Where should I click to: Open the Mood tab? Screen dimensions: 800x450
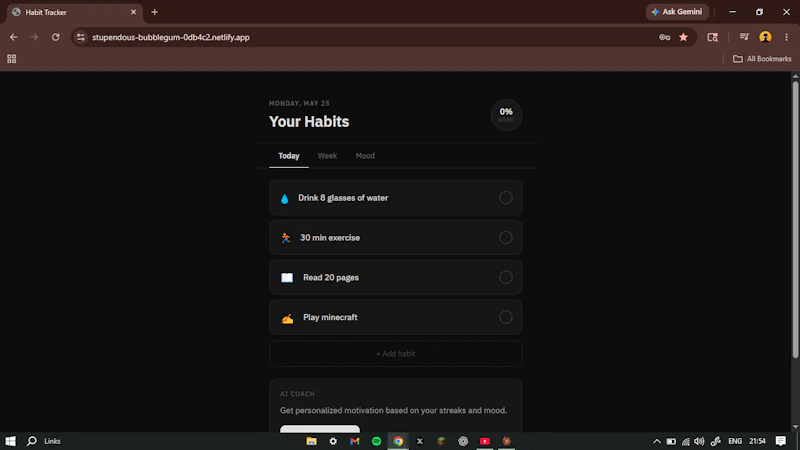click(365, 156)
